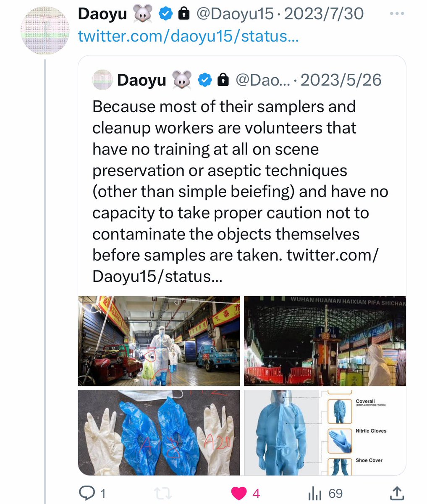Click the Daoyu display name at top
Viewport: 427px width, 504px height.
(102, 14)
